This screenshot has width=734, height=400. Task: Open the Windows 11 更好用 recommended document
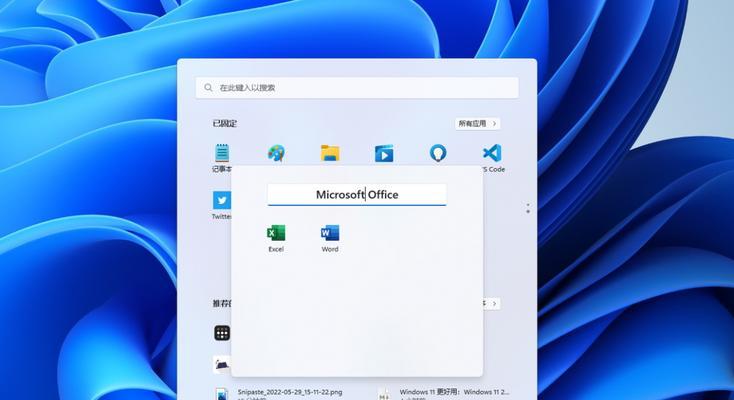454,392
